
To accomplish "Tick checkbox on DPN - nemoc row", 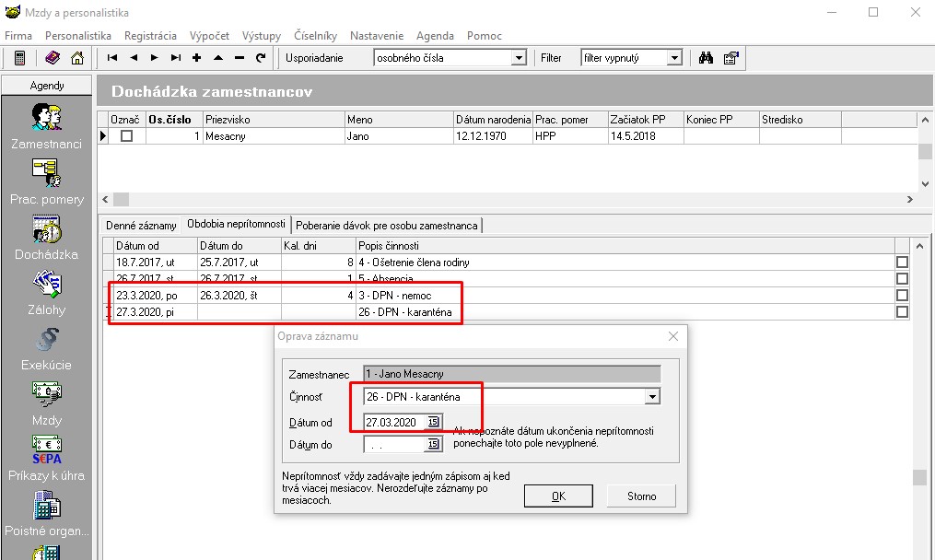I will pos(902,296).
